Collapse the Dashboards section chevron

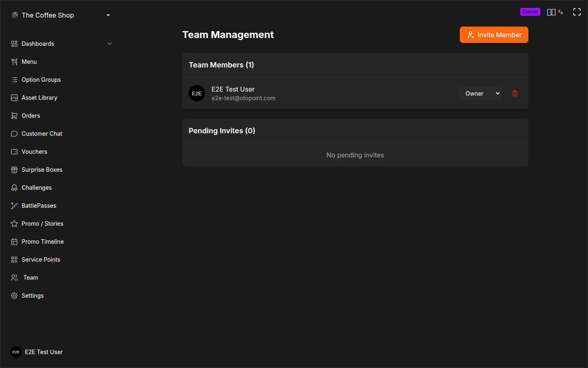click(x=109, y=43)
